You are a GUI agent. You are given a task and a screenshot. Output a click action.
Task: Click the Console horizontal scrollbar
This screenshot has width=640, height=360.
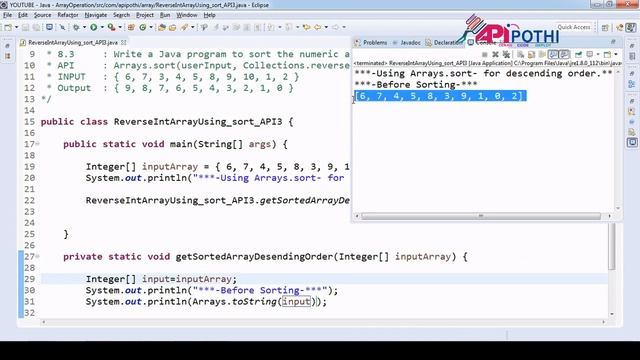point(481,216)
